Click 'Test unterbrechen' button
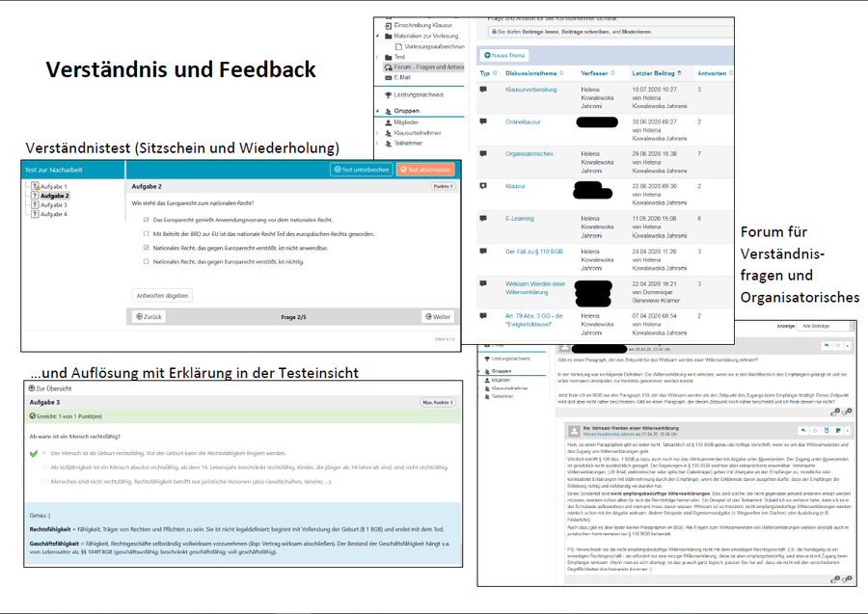868x614 pixels. coord(362,170)
